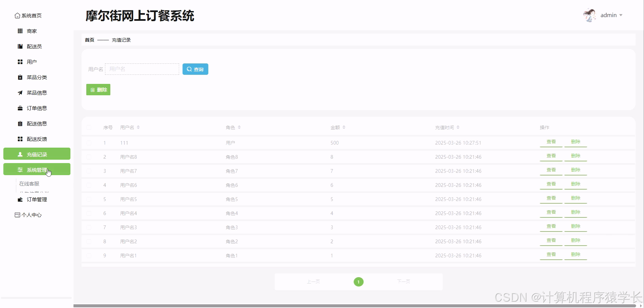This screenshot has width=644, height=308.
Task: View the 用户名5 record
Action: click(551, 199)
